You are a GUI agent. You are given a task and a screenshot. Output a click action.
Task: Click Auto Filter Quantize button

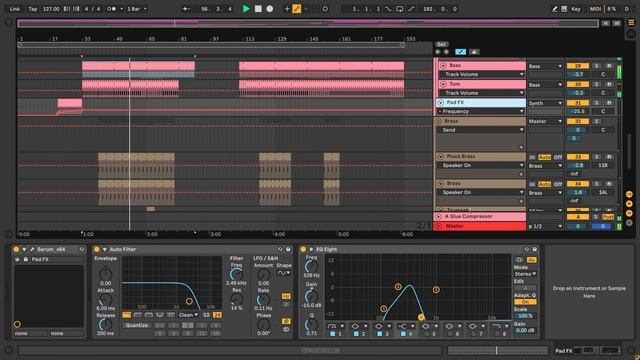[137, 325]
